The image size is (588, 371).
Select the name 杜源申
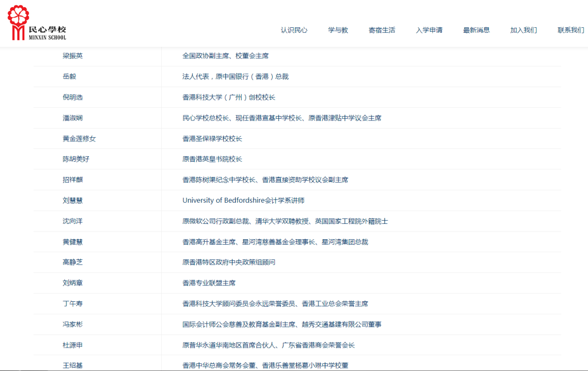tap(72, 345)
